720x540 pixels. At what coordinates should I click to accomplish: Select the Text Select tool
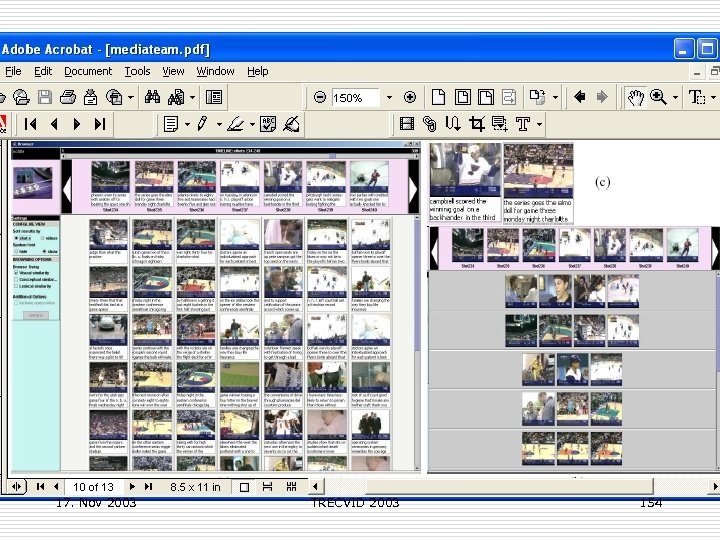[697, 97]
